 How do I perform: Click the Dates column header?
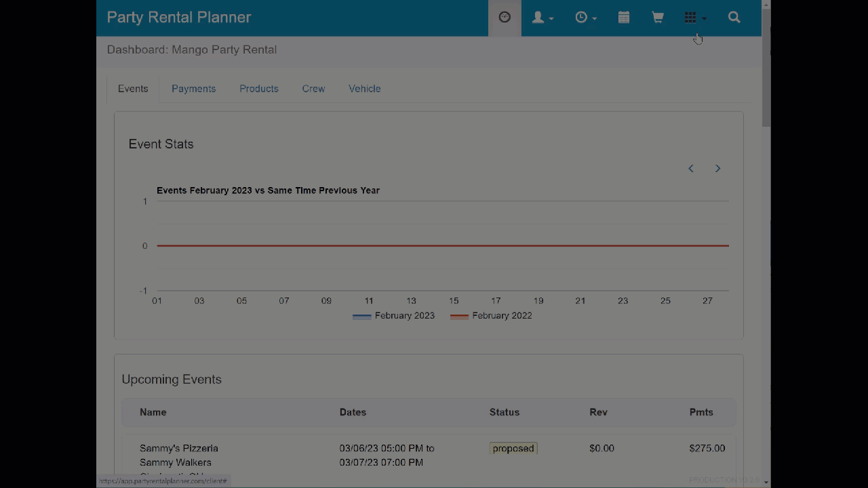353,412
